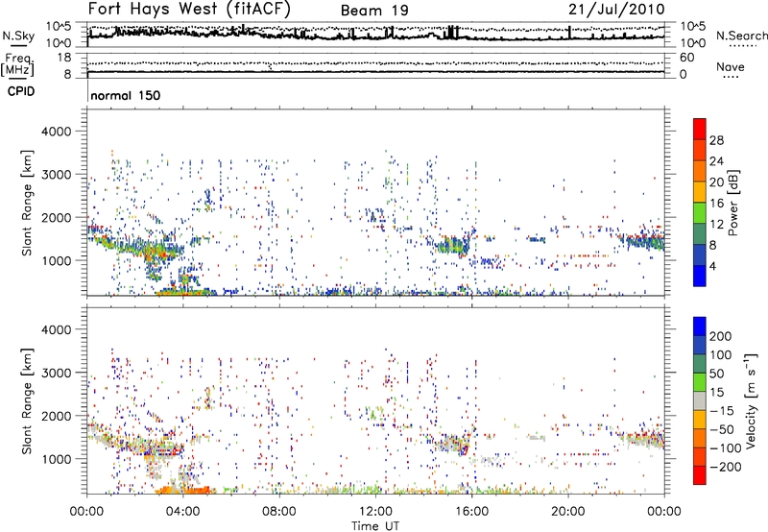Click the "Nave" legend label
This screenshot has height=532, width=768.
point(731,66)
